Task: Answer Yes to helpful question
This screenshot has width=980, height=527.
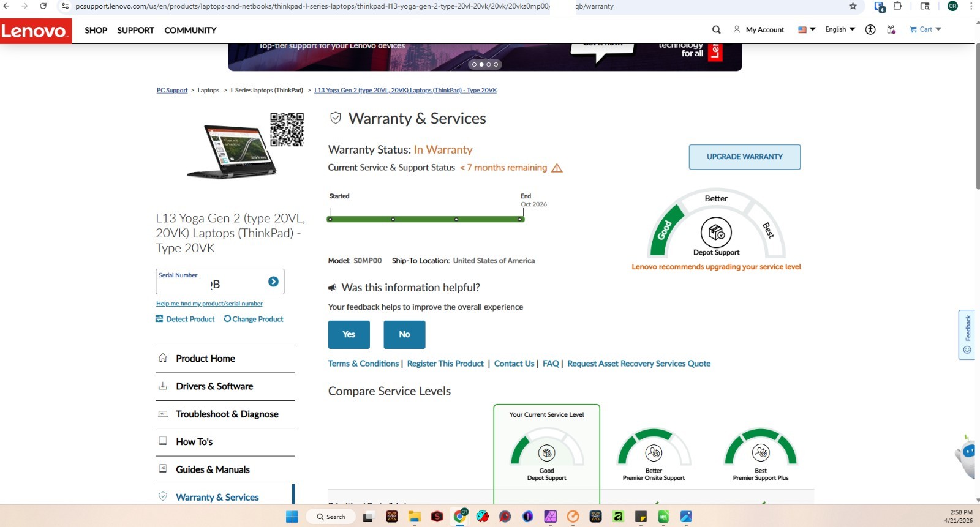Action: [x=349, y=334]
